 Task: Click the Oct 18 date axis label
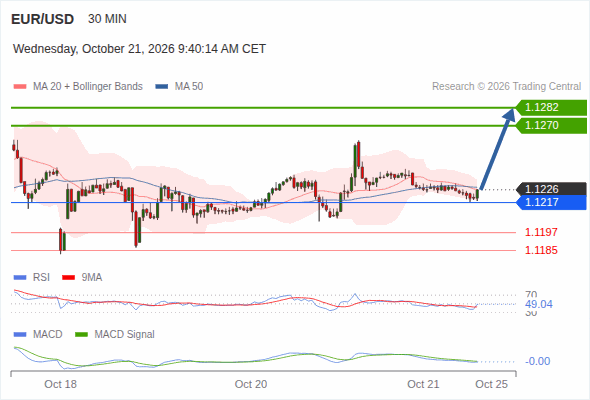click(x=61, y=384)
